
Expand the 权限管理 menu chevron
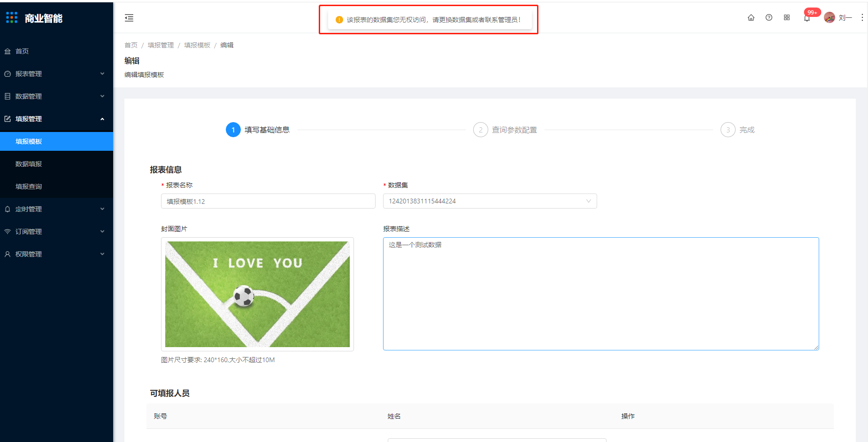tap(102, 254)
